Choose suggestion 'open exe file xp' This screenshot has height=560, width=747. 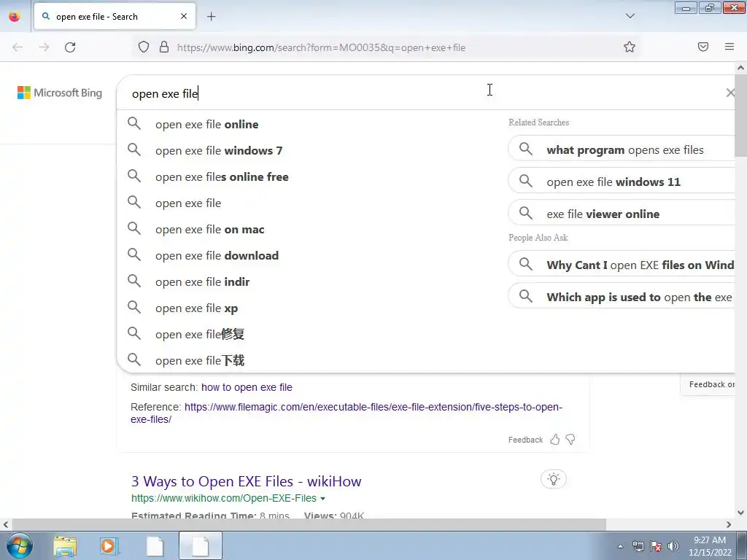click(308, 308)
